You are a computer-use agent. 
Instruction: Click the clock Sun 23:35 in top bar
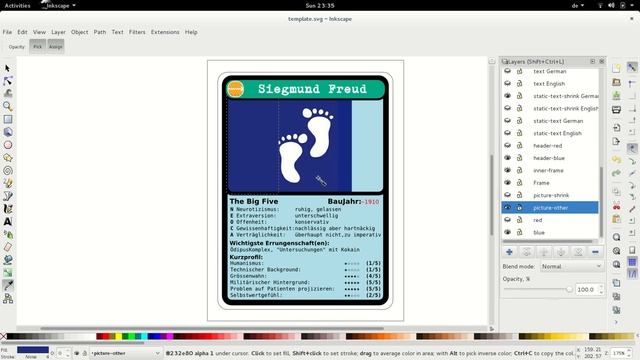(x=320, y=5)
